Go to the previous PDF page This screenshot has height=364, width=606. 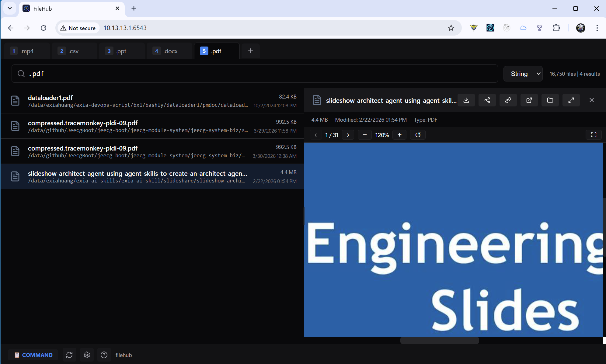click(x=315, y=135)
